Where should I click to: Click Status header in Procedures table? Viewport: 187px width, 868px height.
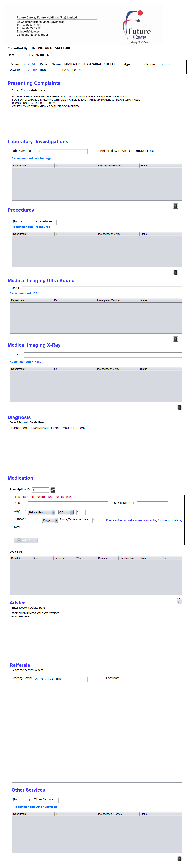coord(160,234)
